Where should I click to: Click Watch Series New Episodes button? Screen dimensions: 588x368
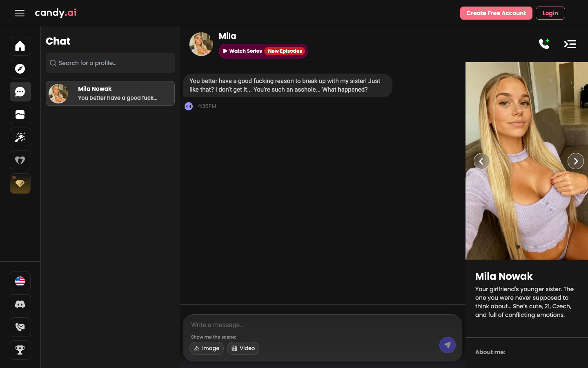click(263, 51)
